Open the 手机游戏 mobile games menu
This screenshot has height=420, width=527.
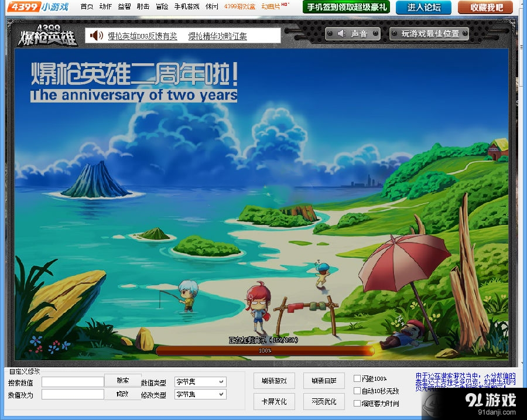click(x=187, y=6)
